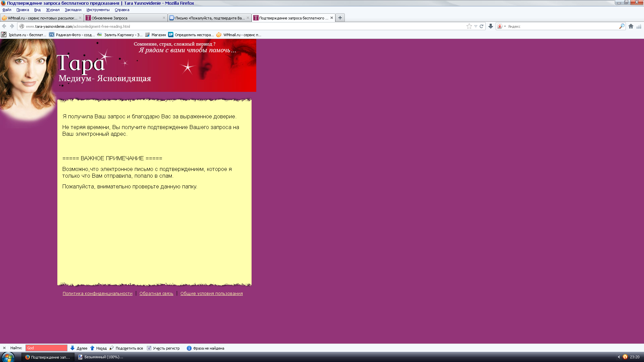Open the Windows Start button

tap(8, 357)
